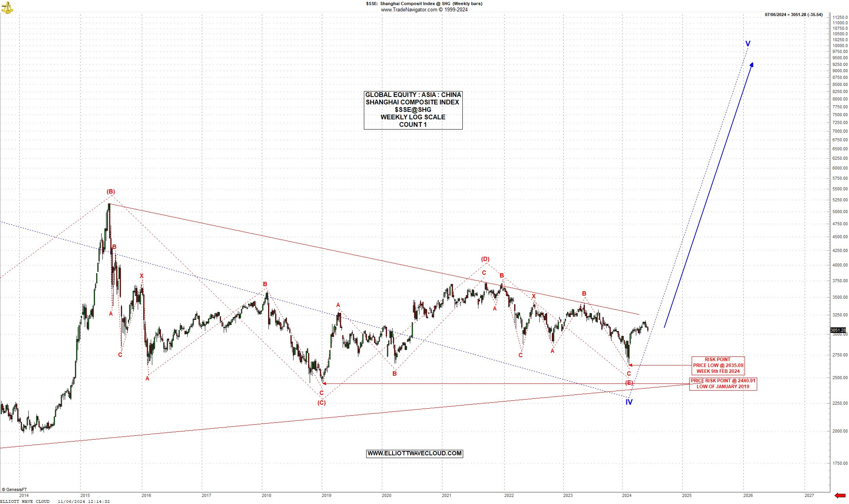
Task: Open the www.TradeNavigator.com link in header
Action: point(409,10)
